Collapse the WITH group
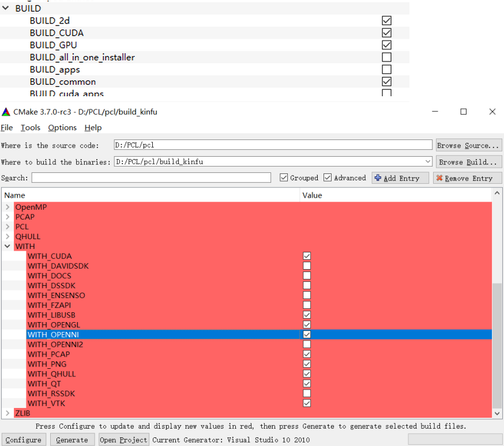This screenshot has height=446, width=504. click(x=7, y=246)
